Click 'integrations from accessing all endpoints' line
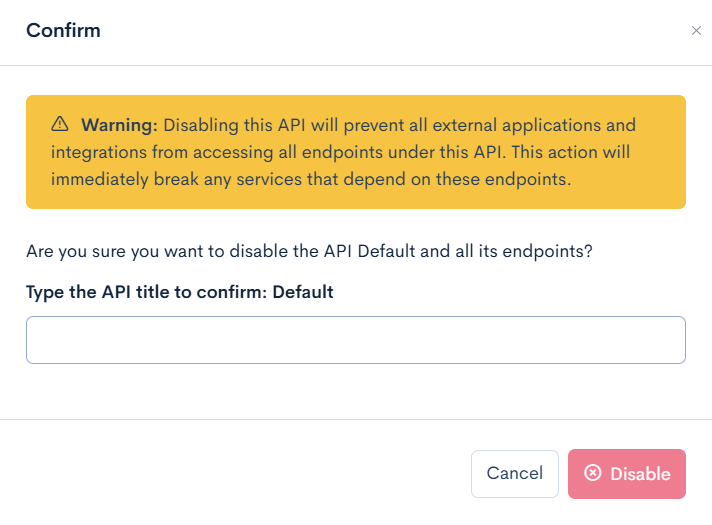 coord(200,152)
